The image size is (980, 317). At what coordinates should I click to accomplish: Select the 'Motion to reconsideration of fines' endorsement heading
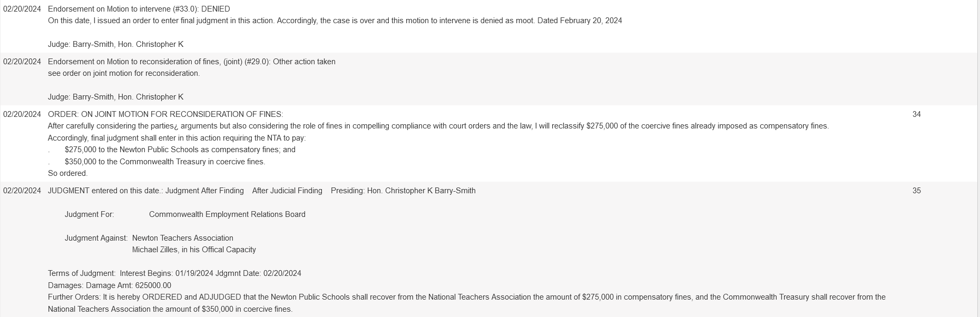click(191, 62)
